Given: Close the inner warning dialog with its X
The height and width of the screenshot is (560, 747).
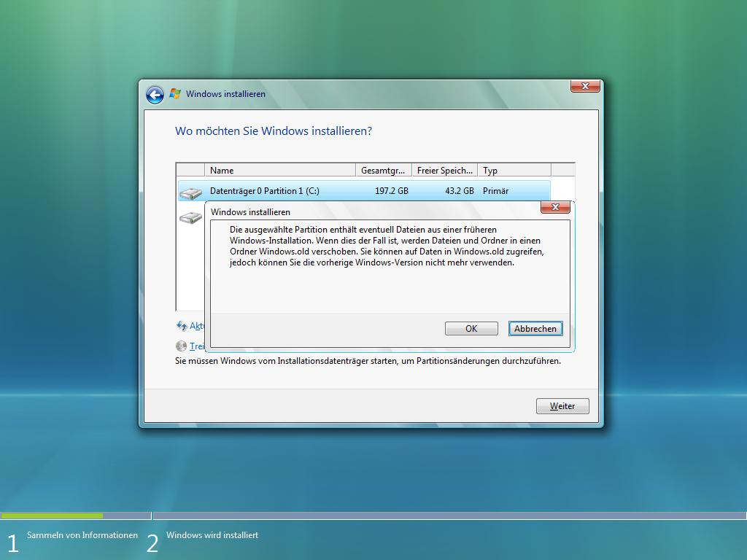Looking at the screenshot, I should (555, 207).
